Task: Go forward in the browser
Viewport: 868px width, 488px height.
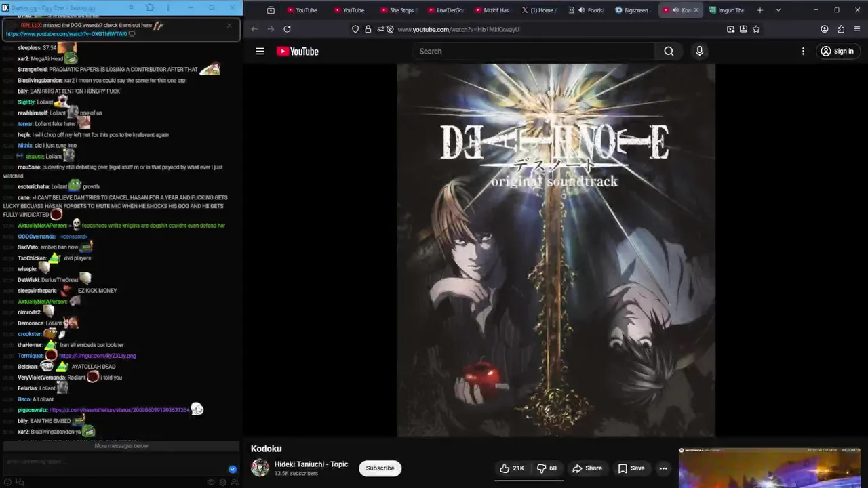Action: [271, 29]
